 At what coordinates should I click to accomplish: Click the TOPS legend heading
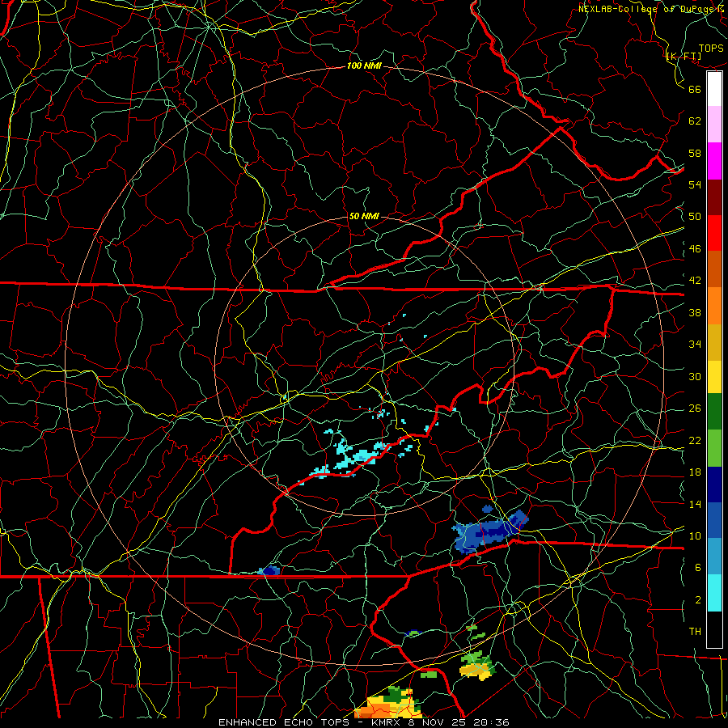(x=711, y=49)
